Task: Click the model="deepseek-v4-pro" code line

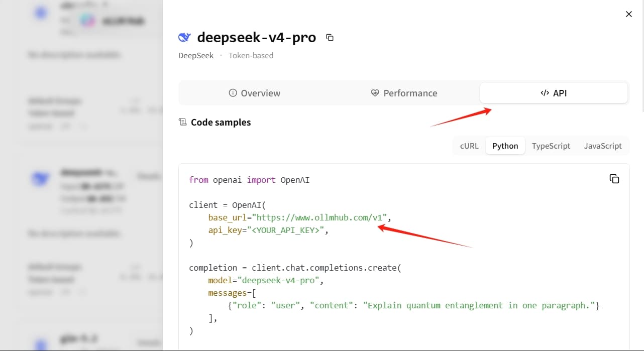Action: pos(266,280)
